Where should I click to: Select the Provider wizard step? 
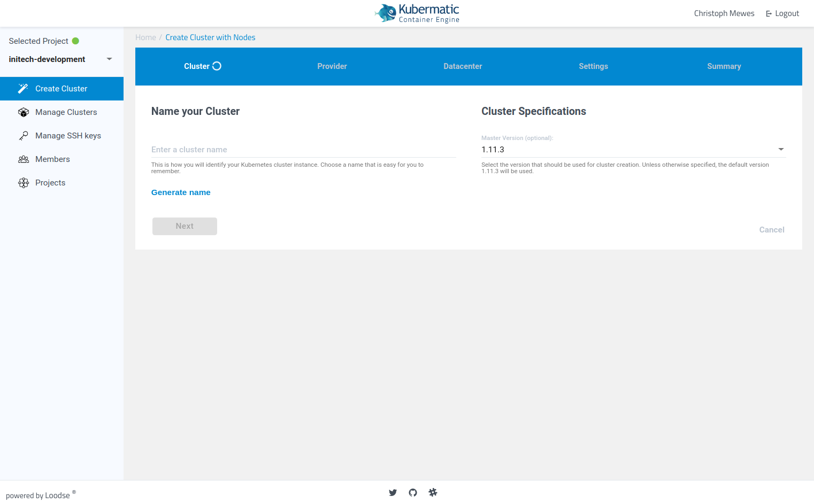click(x=332, y=66)
